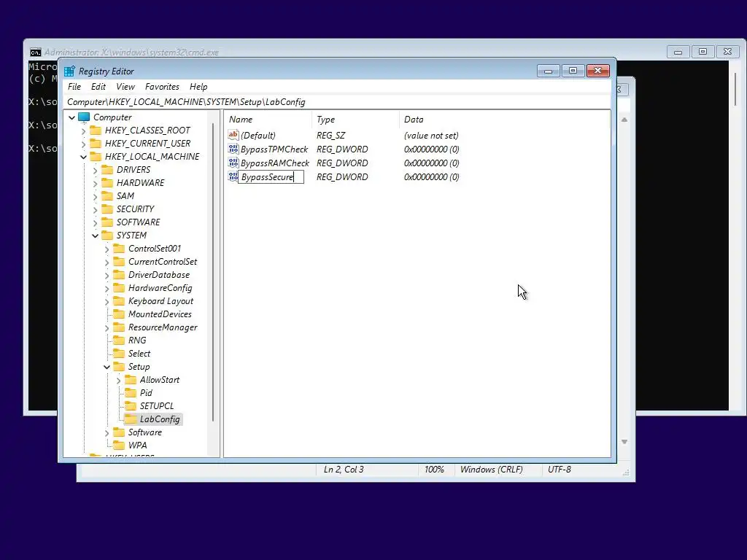Expand the AllowStart key

[119, 380]
